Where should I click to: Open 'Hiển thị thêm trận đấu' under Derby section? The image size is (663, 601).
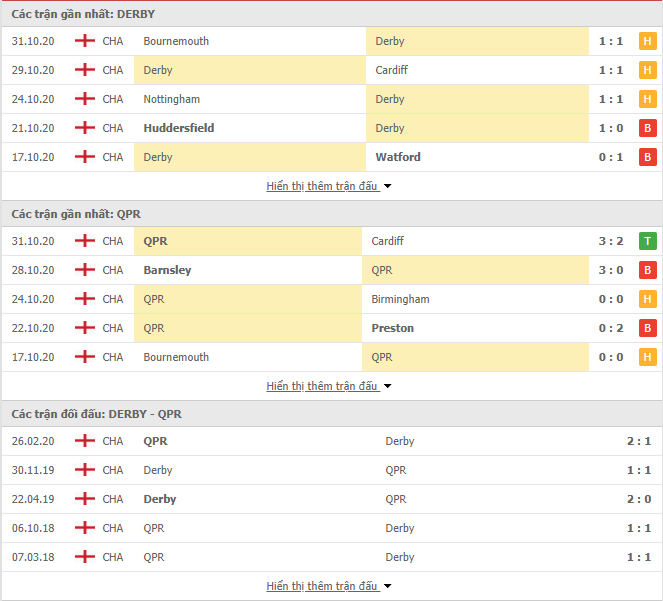point(322,186)
